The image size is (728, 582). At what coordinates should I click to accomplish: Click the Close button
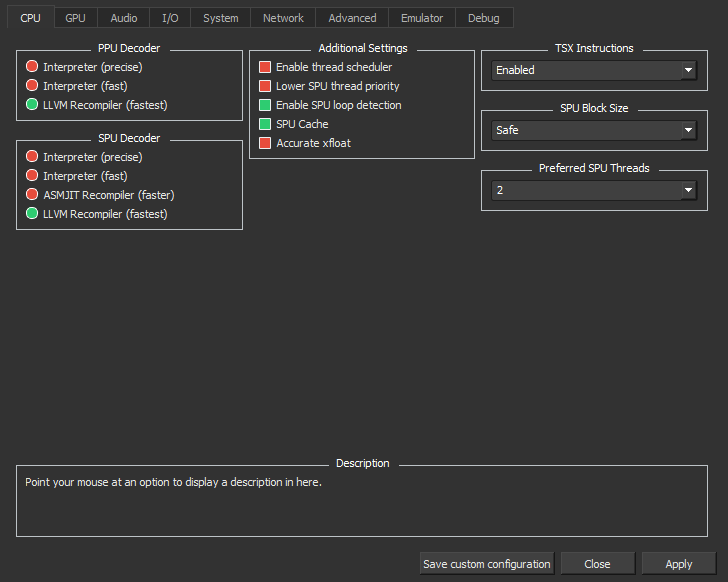pos(598,564)
